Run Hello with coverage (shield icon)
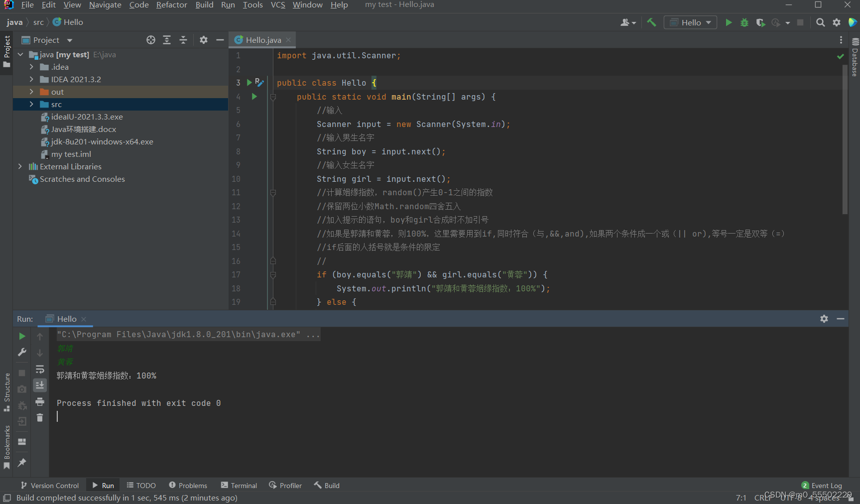 click(x=760, y=22)
